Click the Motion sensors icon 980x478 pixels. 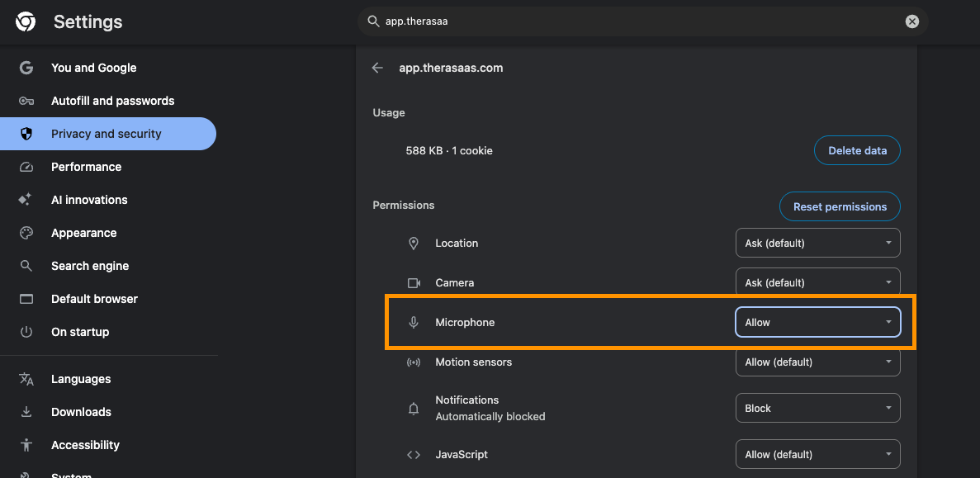tap(413, 362)
